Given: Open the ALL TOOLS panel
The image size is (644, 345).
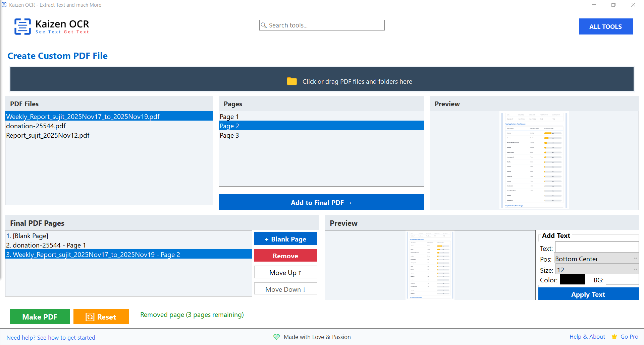Looking at the screenshot, I should [x=606, y=26].
